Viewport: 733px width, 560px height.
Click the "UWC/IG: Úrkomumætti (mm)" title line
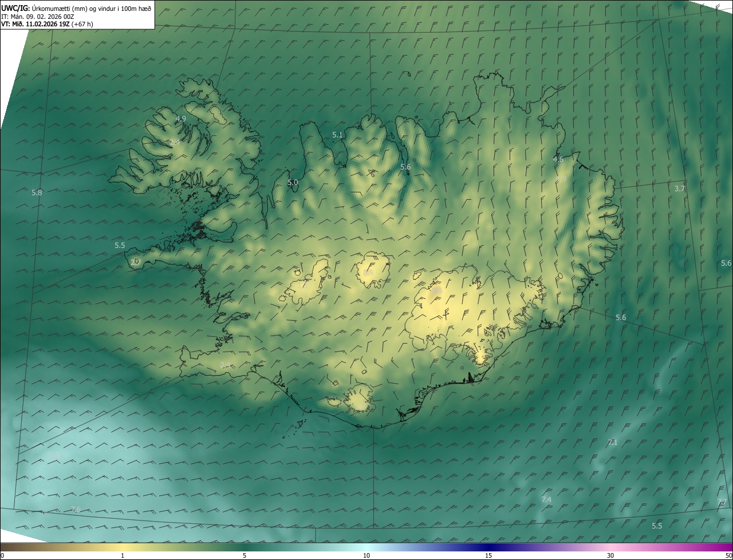tap(76, 8)
